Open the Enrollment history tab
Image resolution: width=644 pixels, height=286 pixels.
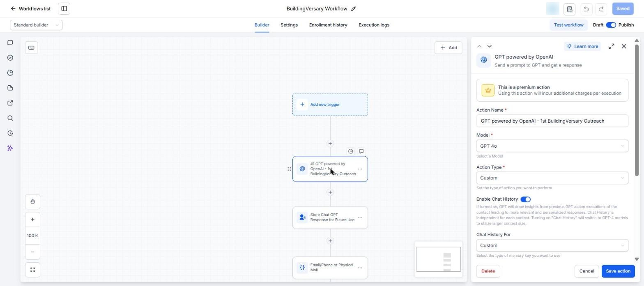point(328,25)
